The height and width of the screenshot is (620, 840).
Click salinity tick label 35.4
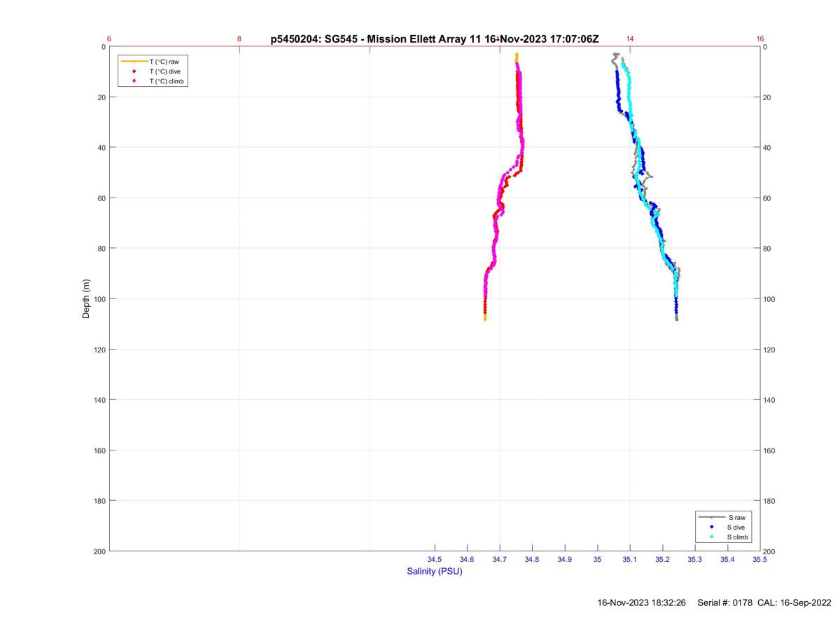(727, 560)
